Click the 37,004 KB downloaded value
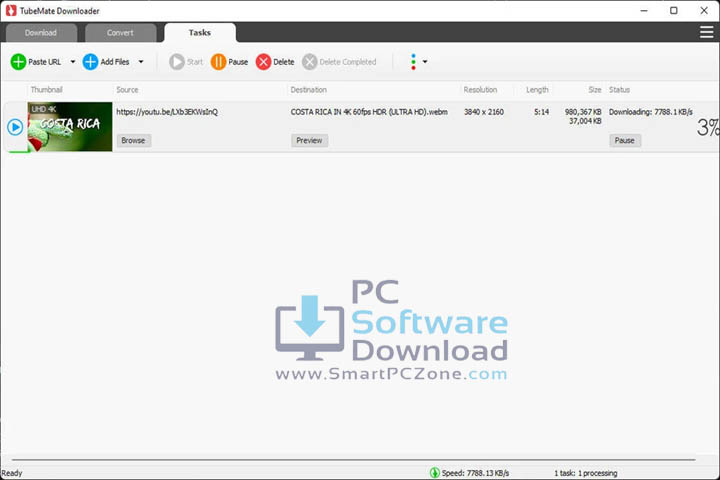This screenshot has height=480, width=720. (585, 121)
